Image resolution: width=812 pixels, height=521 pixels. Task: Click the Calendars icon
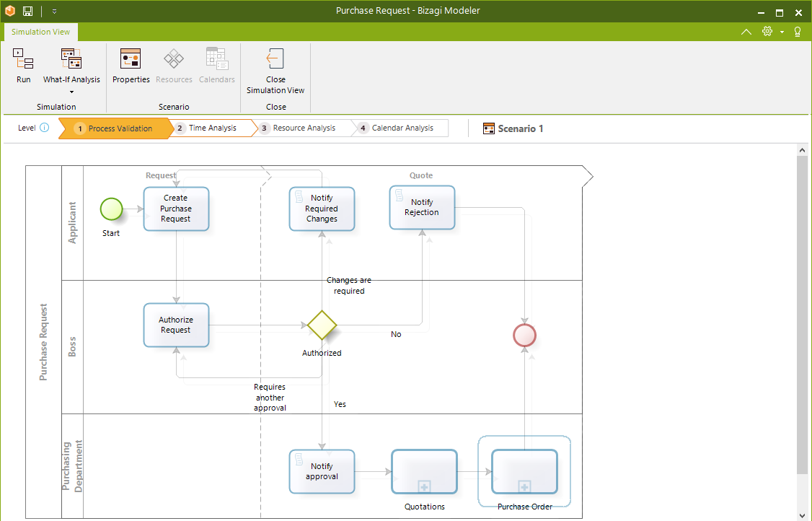[x=217, y=58]
